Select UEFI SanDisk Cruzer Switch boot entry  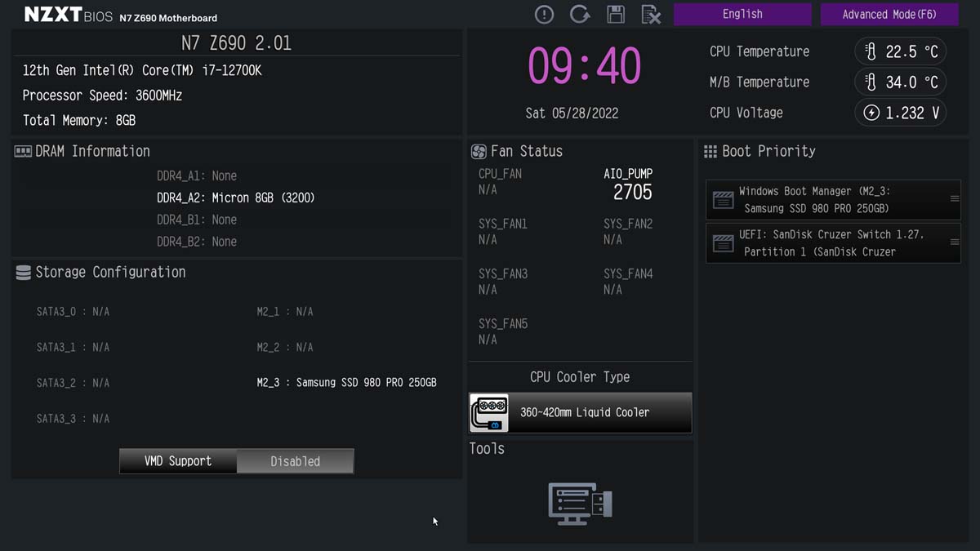pyautogui.click(x=833, y=243)
